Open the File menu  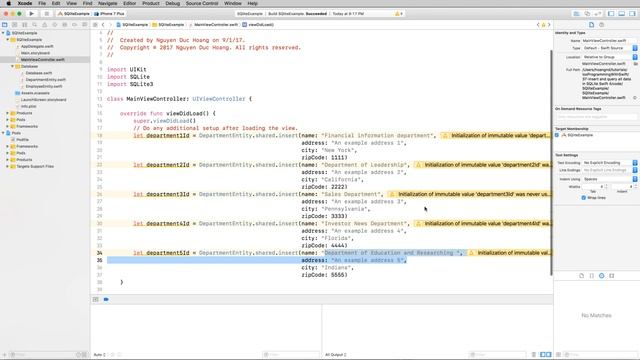[42, 3]
